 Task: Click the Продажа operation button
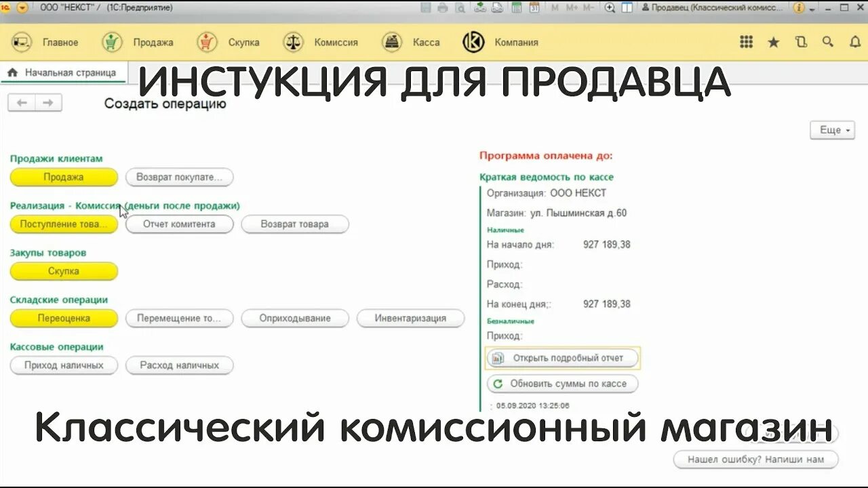coord(64,177)
